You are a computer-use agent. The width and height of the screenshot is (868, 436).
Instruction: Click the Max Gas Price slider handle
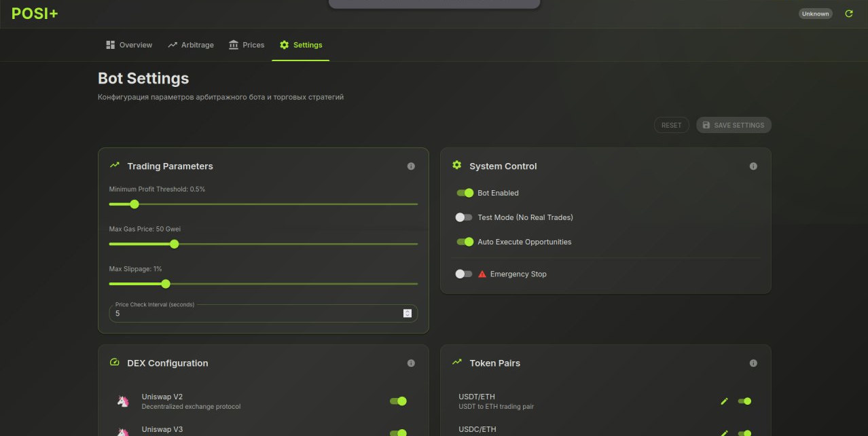pos(174,244)
